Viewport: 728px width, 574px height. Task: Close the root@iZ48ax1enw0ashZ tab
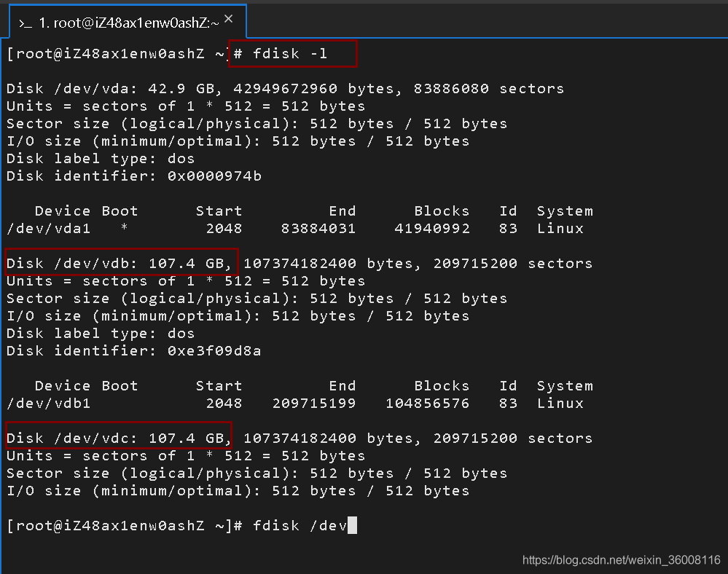pyautogui.click(x=228, y=18)
